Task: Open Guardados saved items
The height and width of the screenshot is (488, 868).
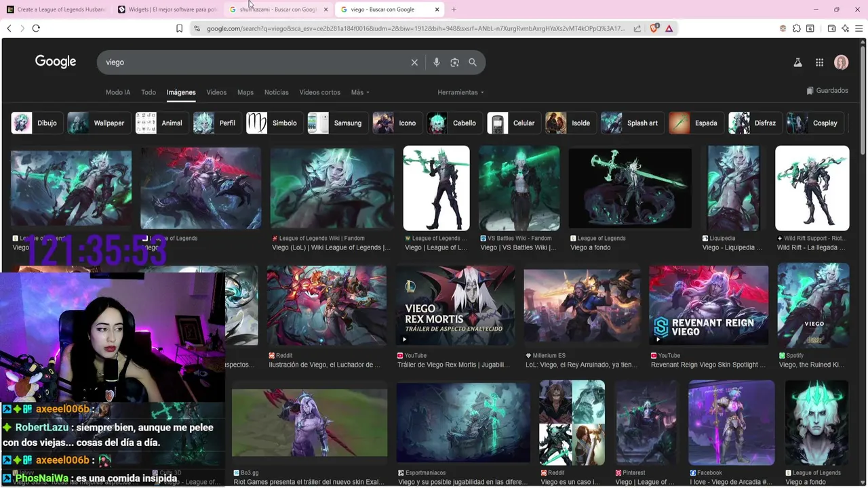Action: [827, 90]
